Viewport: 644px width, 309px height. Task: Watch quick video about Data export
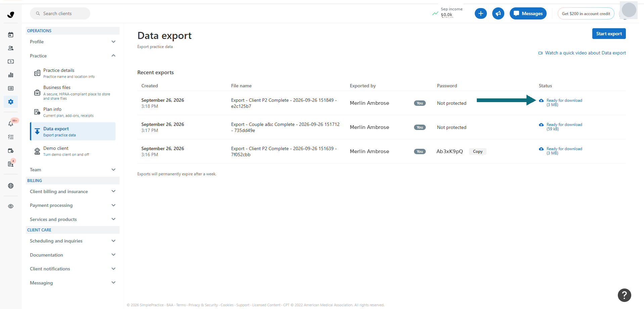click(582, 53)
